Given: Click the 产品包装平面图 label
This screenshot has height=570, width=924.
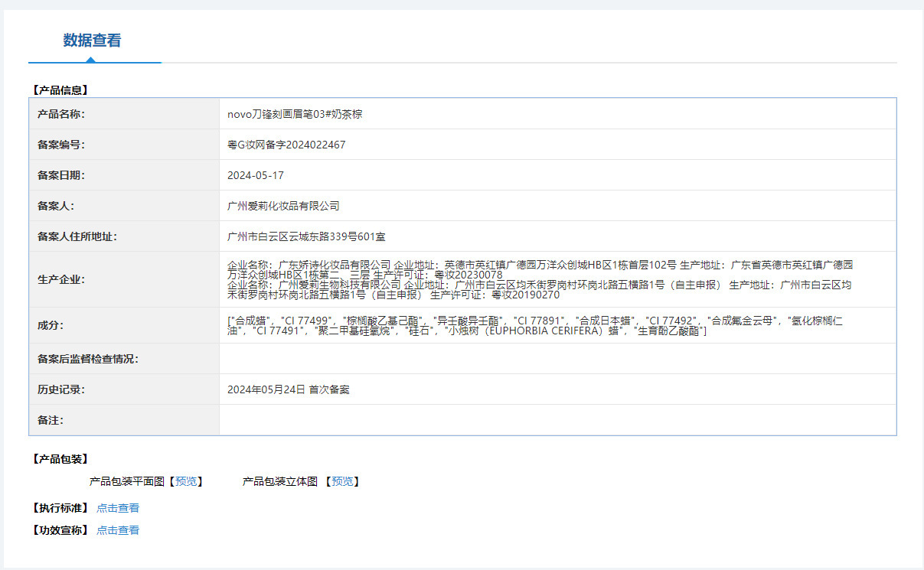Looking at the screenshot, I should [x=127, y=481].
